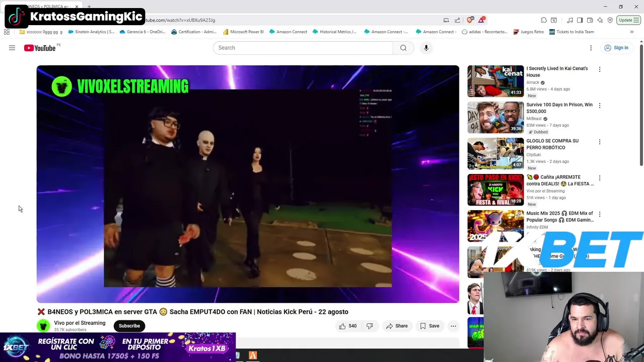Open the YouTube guide hamburger menu
This screenshot has width=644, height=362.
[x=12, y=48]
